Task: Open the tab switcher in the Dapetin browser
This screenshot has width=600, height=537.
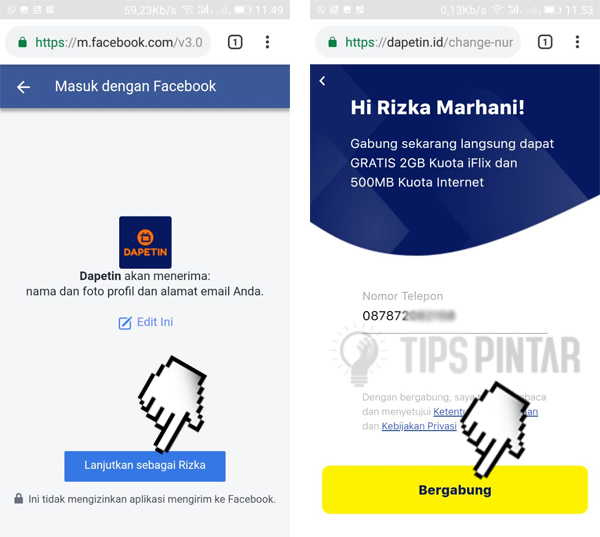Action: pos(545,42)
